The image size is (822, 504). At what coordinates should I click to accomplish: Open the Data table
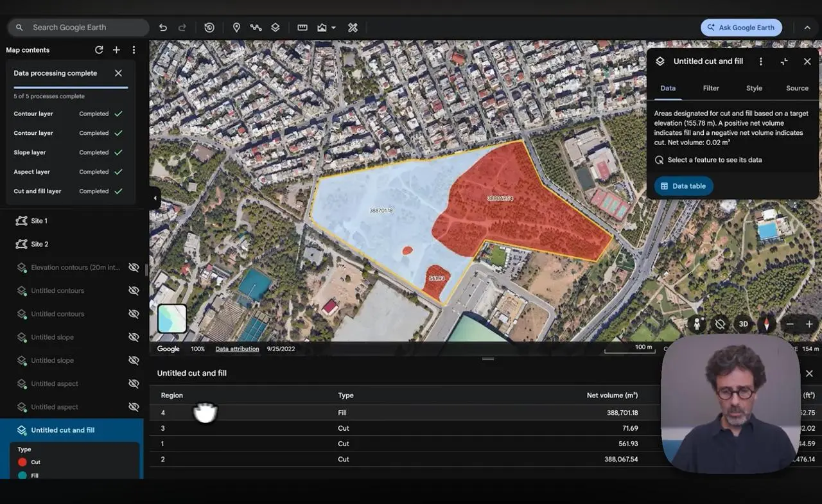coord(684,186)
